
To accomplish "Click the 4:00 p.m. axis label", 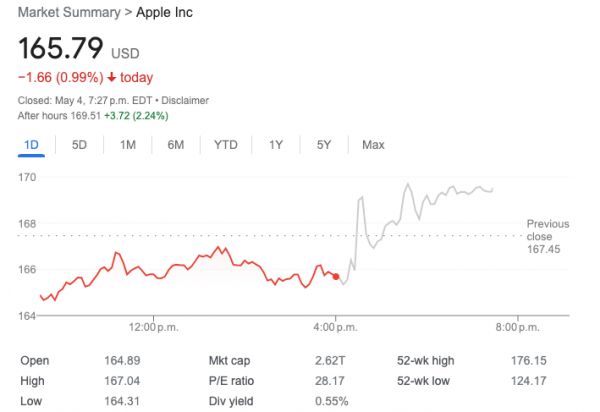I will tap(336, 327).
